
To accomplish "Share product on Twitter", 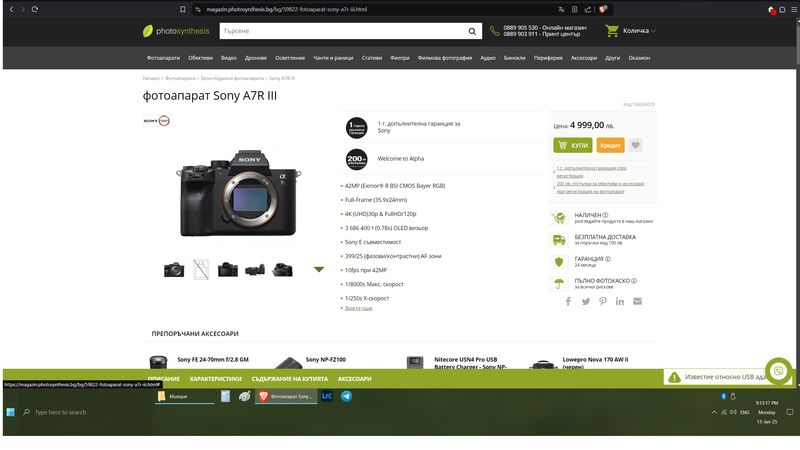I will [586, 301].
